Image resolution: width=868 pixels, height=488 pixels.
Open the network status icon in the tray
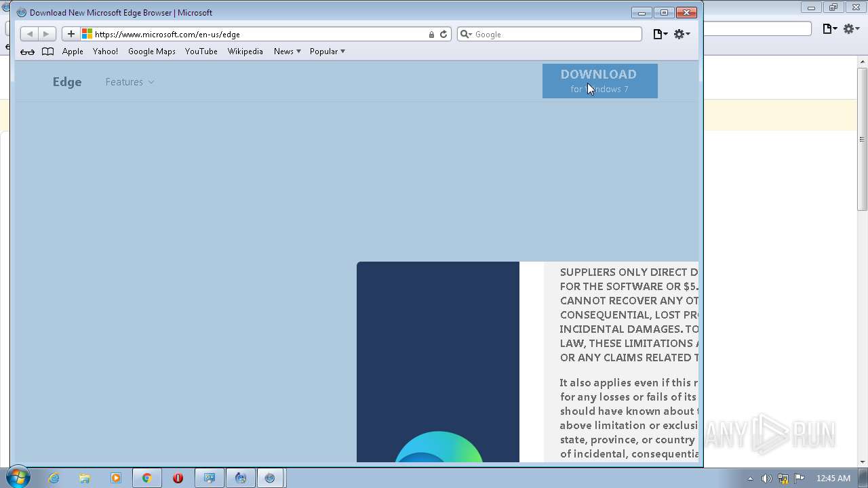(x=783, y=479)
